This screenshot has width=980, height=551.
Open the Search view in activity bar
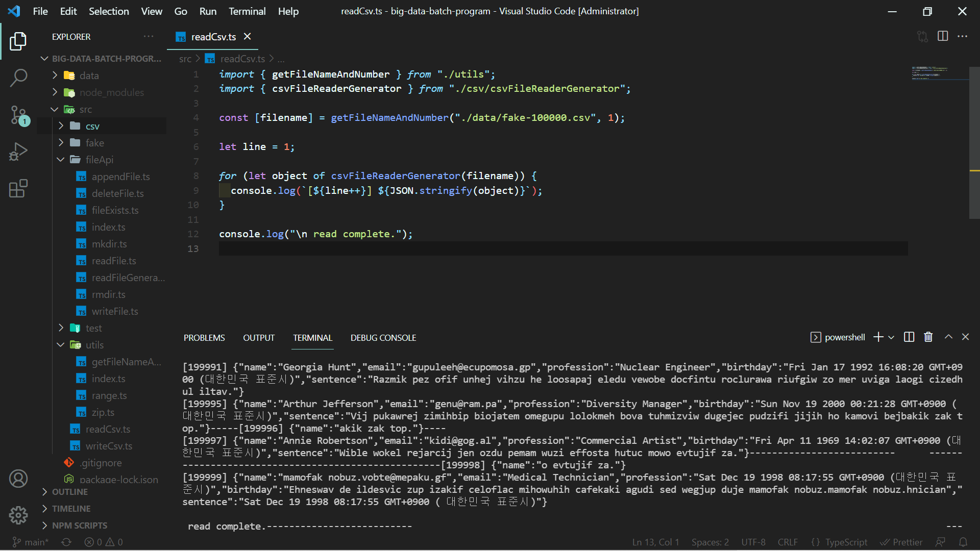click(18, 78)
